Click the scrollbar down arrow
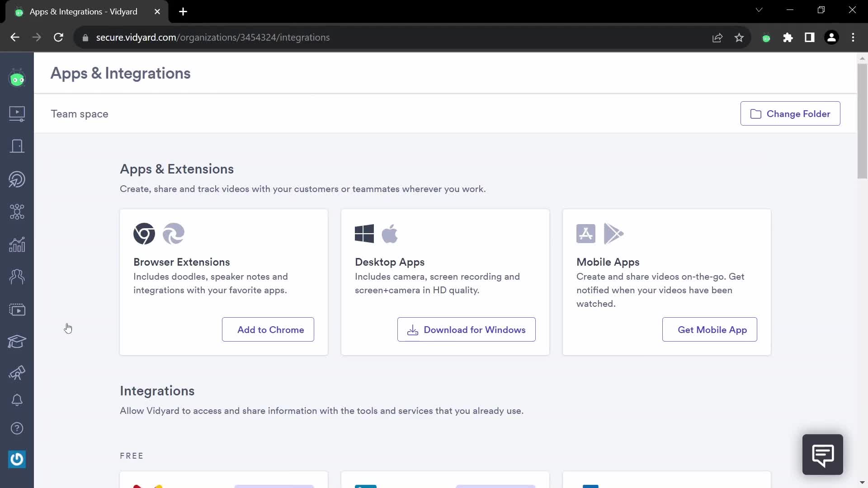 (862, 483)
